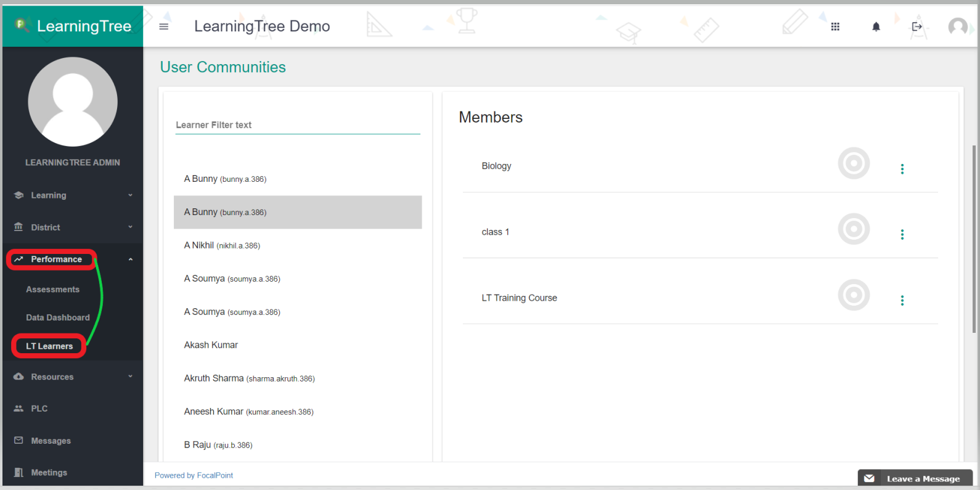Open the Data Dashboard submenu item
The height and width of the screenshot is (490, 980).
(58, 317)
